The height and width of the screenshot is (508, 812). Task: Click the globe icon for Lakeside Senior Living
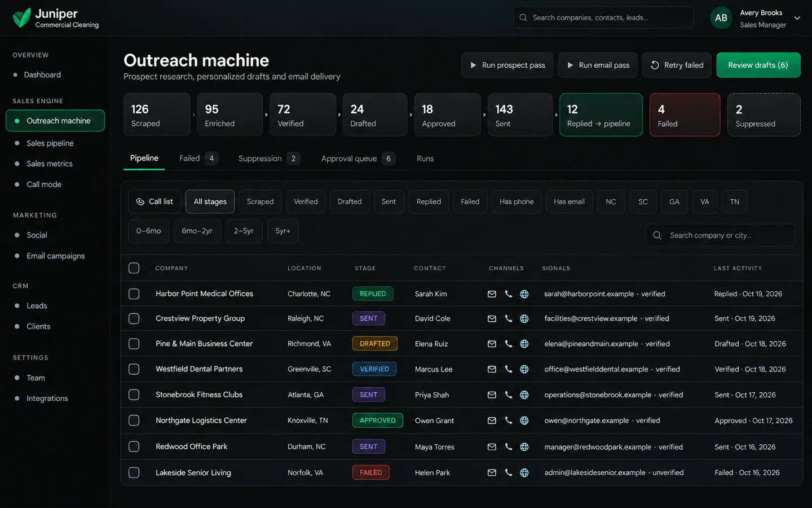(524, 473)
